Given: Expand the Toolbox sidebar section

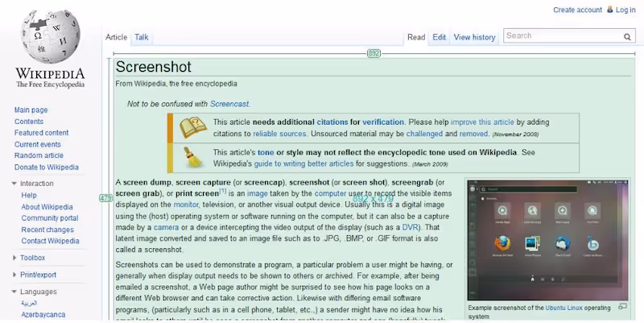Looking at the screenshot, I should pyautogui.click(x=14, y=258).
